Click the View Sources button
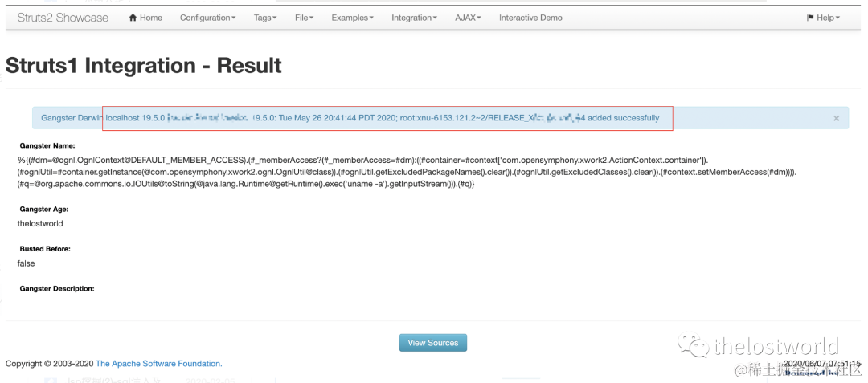Image resolution: width=868 pixels, height=383 pixels. (433, 343)
